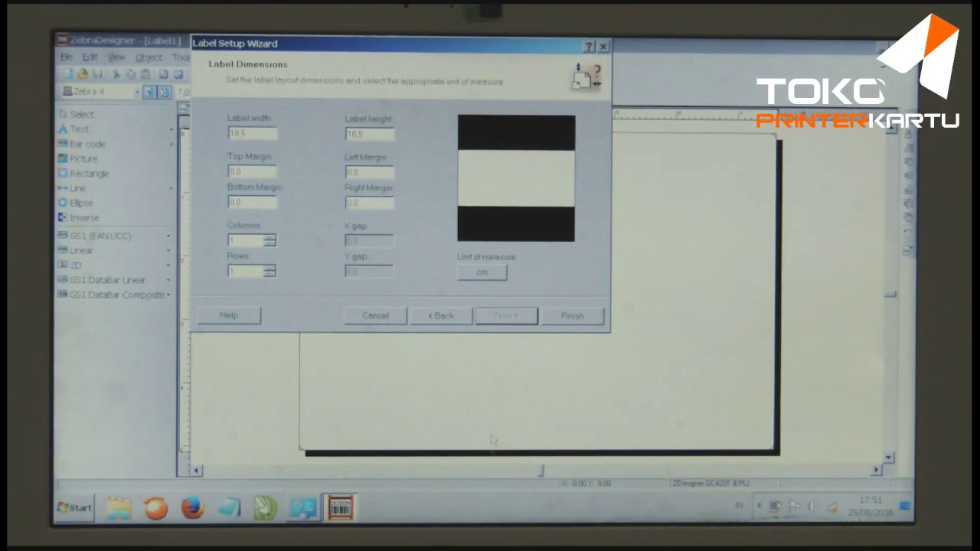Image resolution: width=980 pixels, height=551 pixels.
Task: Click the New label toolbar icon
Action: [68, 74]
